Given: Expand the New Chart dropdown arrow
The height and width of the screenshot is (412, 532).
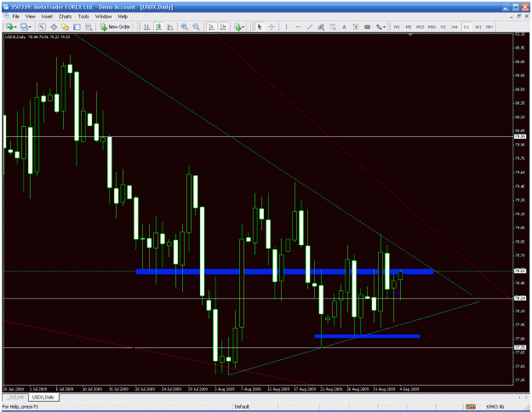Looking at the screenshot, I should point(15,27).
